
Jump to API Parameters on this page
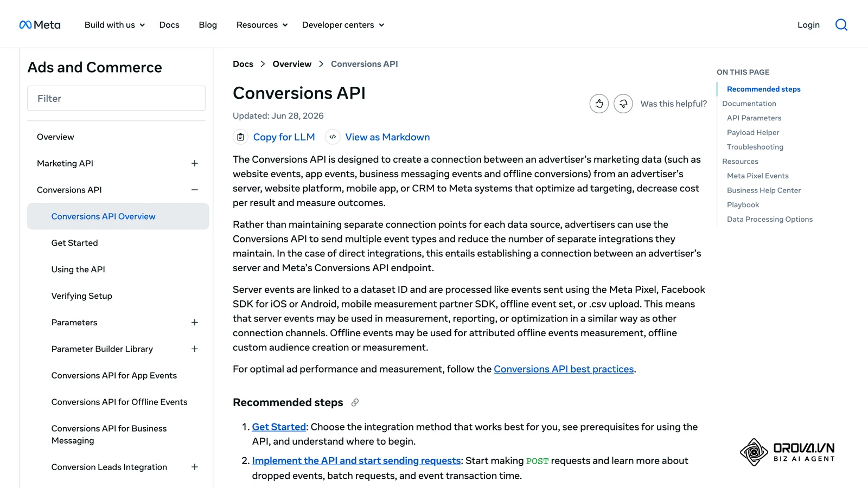[754, 118]
